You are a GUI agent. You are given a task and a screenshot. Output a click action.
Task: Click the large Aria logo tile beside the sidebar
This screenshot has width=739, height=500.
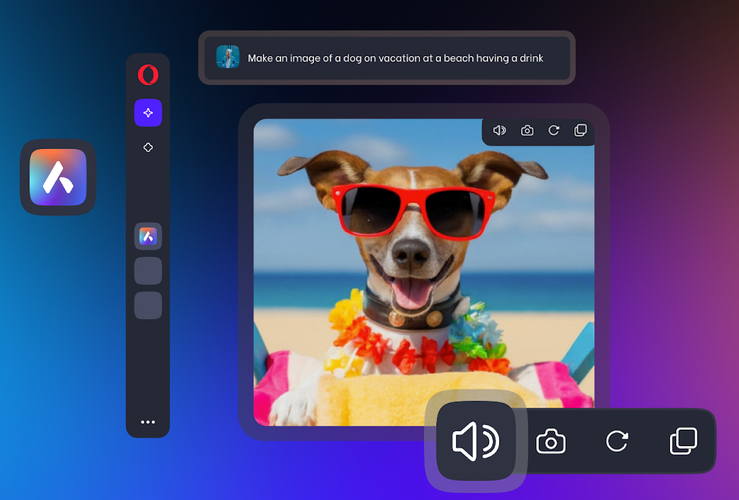(x=58, y=177)
